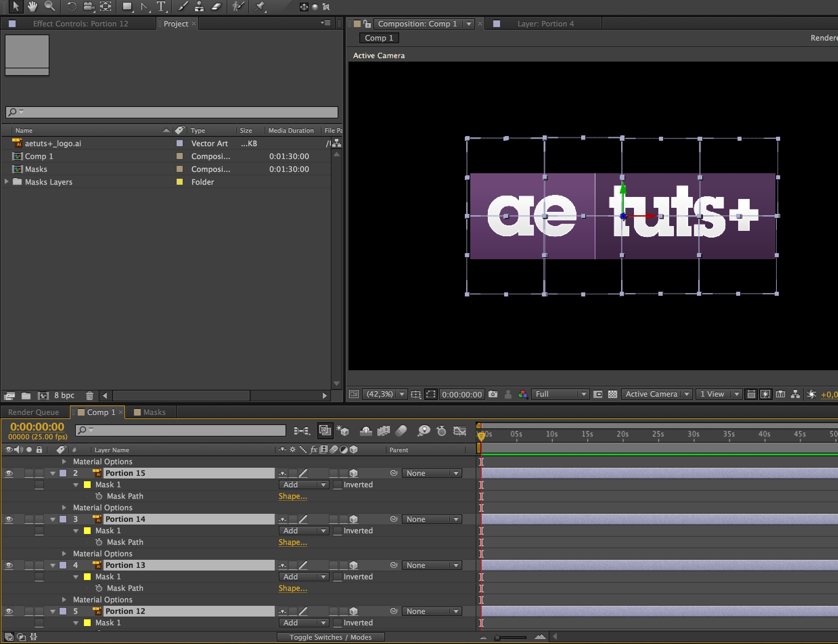Lock the Portion 14 layer

(x=39, y=519)
